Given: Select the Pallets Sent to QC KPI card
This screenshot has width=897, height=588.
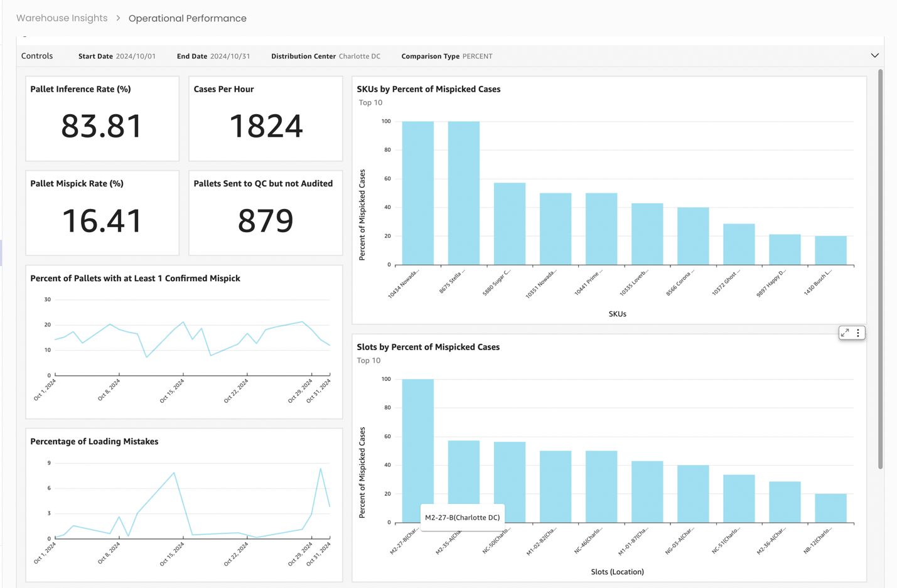Looking at the screenshot, I should coord(266,213).
